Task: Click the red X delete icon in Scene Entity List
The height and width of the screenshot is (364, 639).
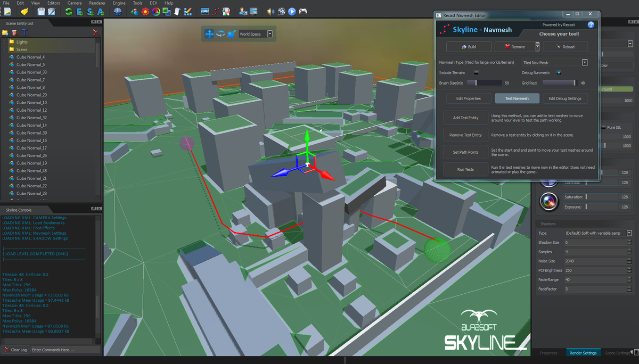Action: tap(95, 33)
